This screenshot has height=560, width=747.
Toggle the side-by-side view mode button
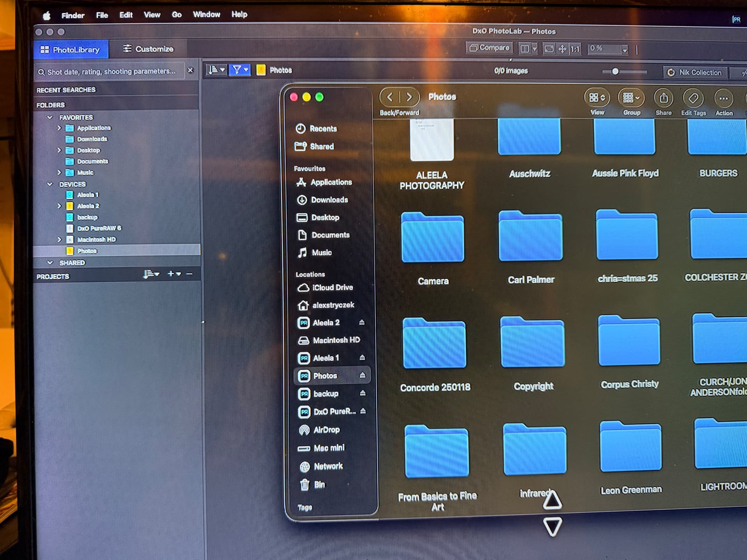click(525, 49)
